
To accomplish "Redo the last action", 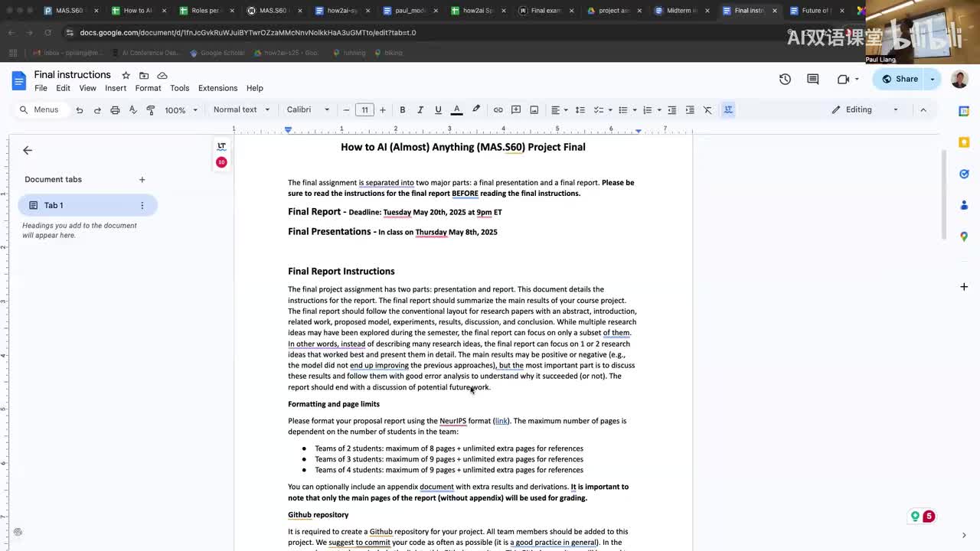I will [97, 109].
